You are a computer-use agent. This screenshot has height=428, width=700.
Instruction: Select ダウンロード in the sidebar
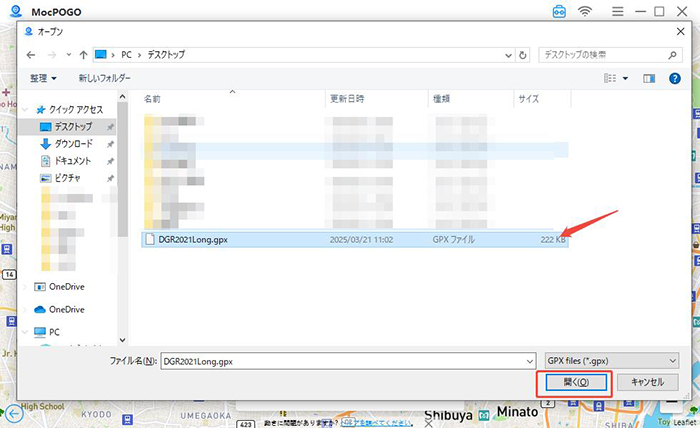pyautogui.click(x=73, y=144)
